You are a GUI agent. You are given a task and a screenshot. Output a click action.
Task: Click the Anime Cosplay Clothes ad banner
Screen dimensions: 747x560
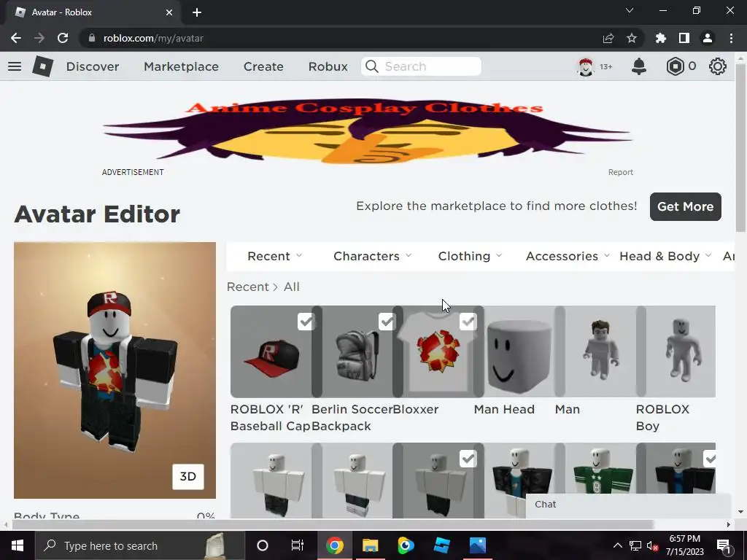point(368,130)
